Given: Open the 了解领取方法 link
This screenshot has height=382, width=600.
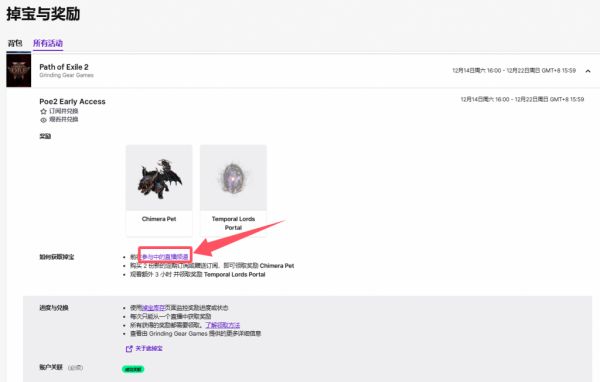Looking at the screenshot, I should point(223,325).
